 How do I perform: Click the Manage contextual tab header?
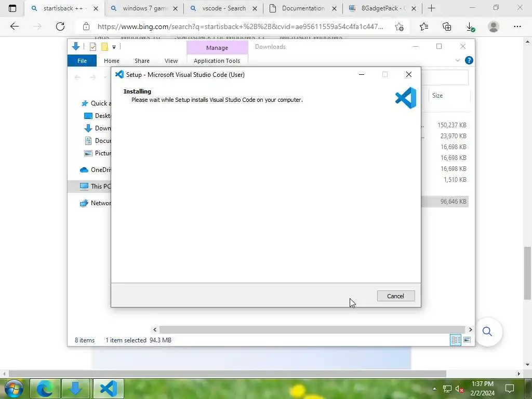coord(217,48)
